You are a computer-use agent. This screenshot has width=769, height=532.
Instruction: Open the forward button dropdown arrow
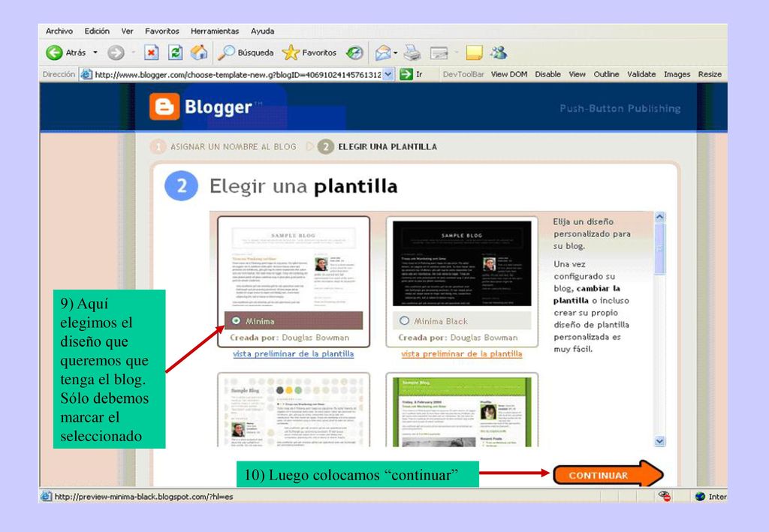pyautogui.click(x=133, y=53)
